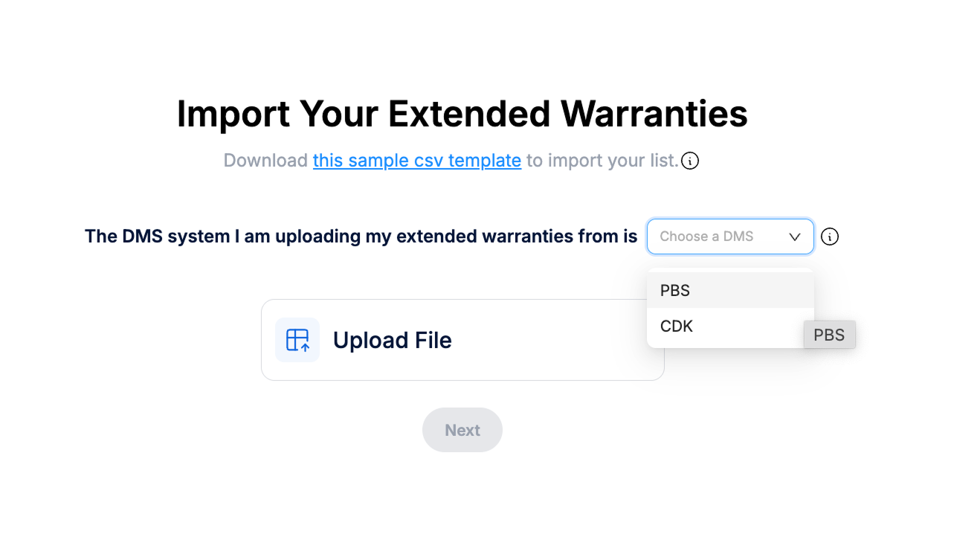Click the DMS system sentence label
Viewport: 980px width, 534px height.
361,237
